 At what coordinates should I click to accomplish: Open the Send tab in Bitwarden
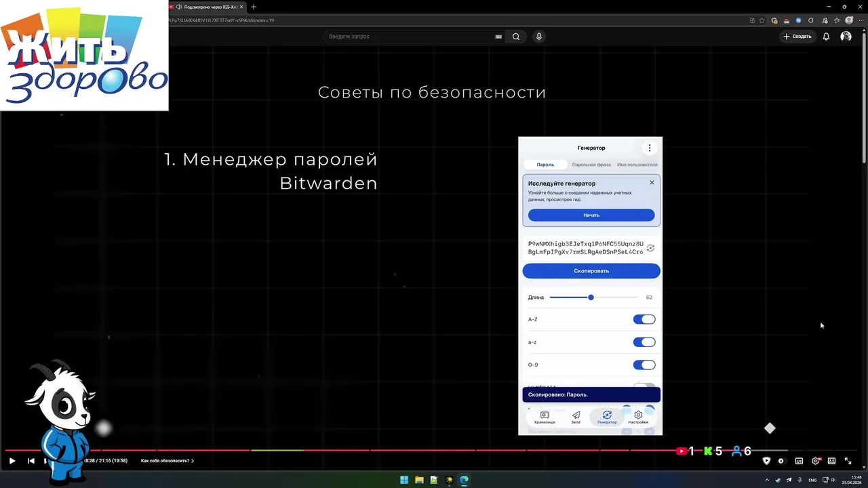point(576,417)
